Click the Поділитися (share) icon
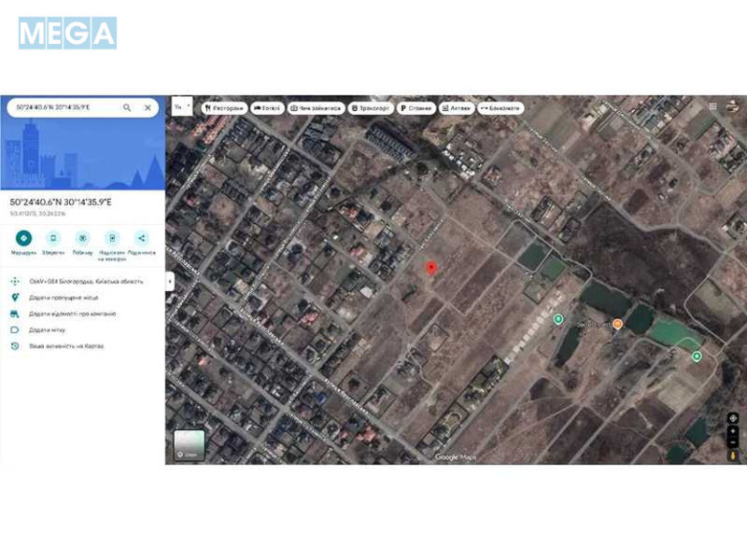This screenshot has width=747, height=560. click(140, 237)
